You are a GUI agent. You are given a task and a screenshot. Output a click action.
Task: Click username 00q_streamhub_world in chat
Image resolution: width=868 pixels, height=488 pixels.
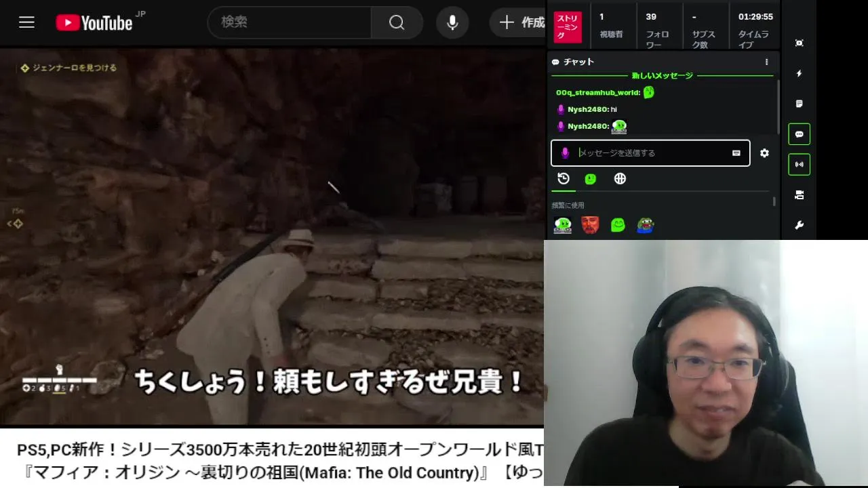pos(598,93)
